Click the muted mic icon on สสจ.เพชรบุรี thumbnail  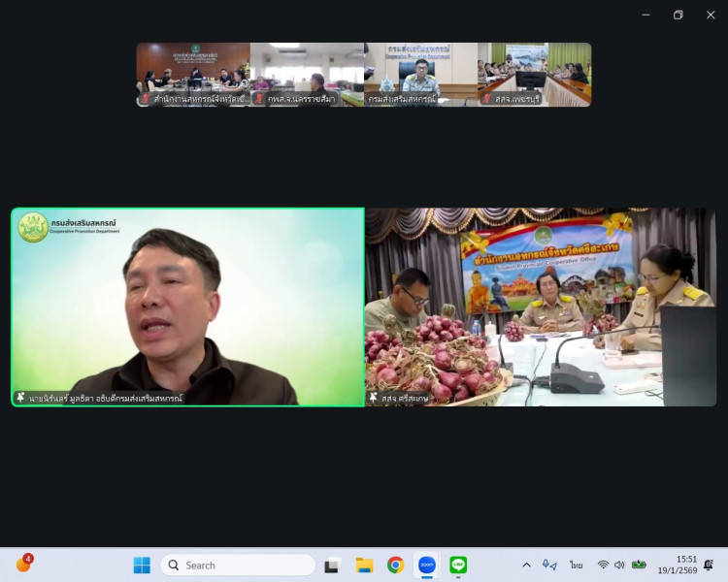tap(486, 99)
